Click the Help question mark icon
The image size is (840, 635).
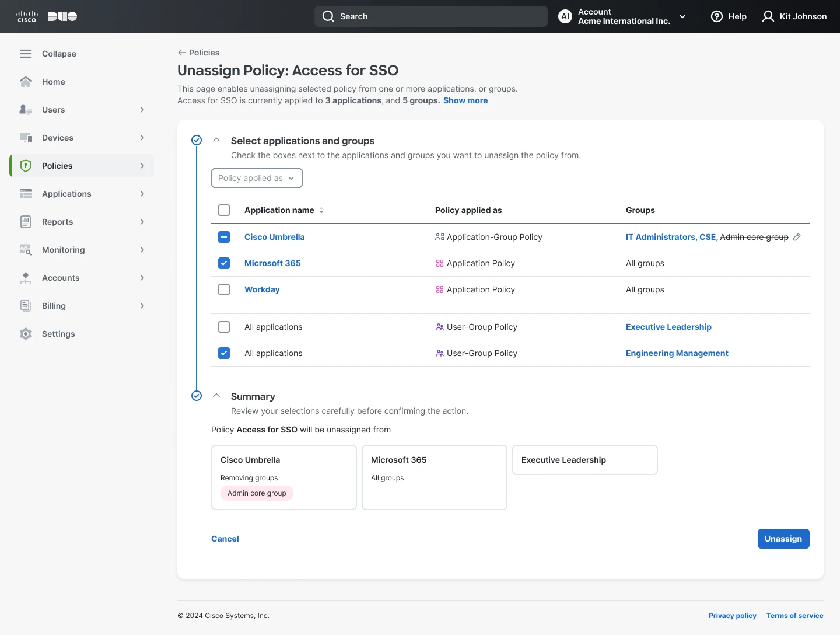click(x=717, y=16)
